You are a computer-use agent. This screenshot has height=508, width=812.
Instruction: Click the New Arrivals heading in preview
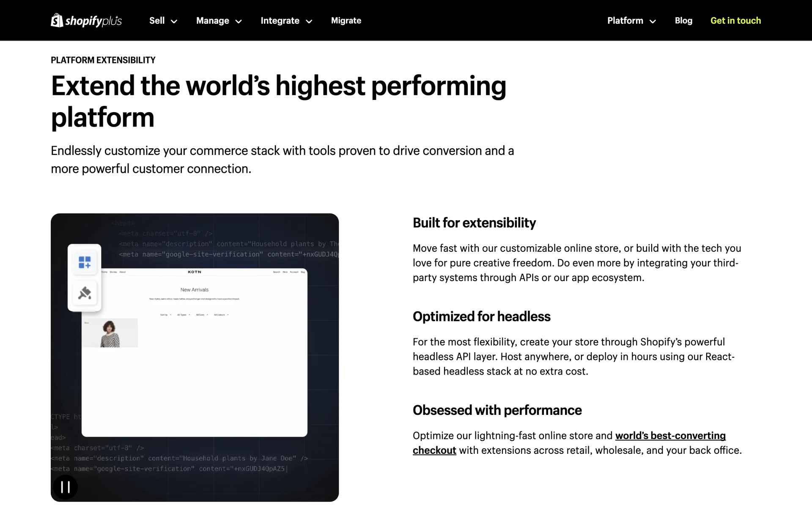pyautogui.click(x=195, y=290)
